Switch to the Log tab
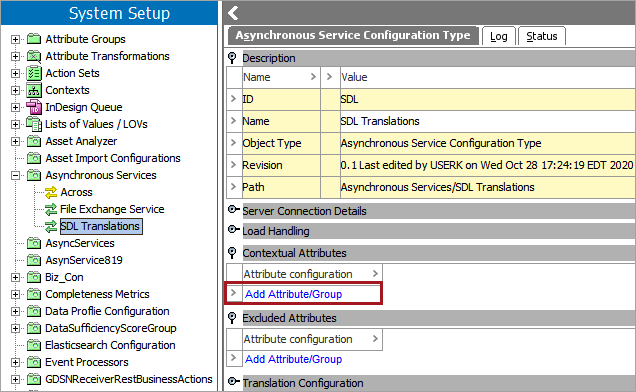Screen dimensions: 636x392 pos(498,36)
